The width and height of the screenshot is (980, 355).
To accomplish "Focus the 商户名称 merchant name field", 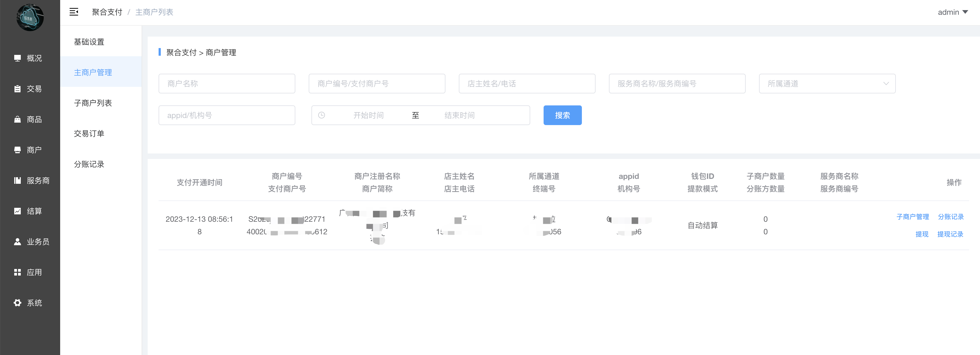I will [x=227, y=84].
